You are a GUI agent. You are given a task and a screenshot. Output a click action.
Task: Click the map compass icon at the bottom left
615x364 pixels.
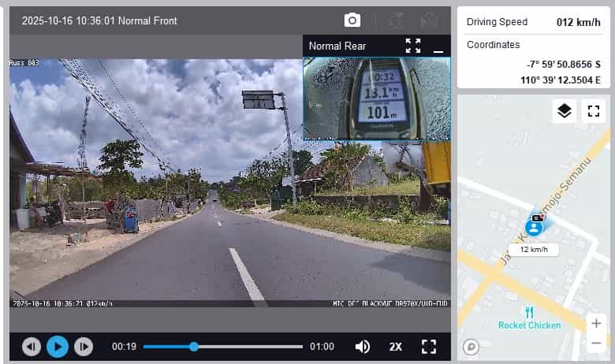click(x=471, y=346)
